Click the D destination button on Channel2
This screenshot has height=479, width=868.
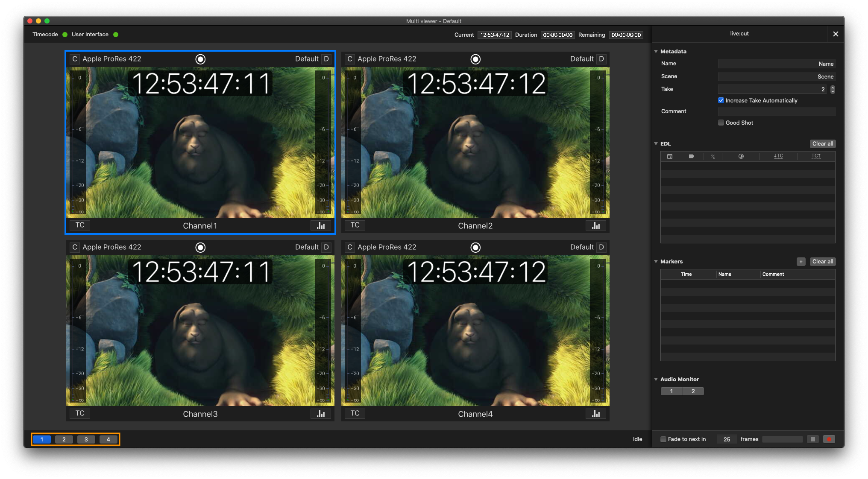coord(601,59)
